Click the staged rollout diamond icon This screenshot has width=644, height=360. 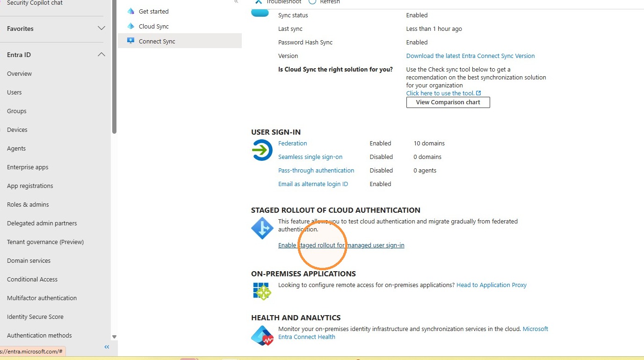coord(262,228)
